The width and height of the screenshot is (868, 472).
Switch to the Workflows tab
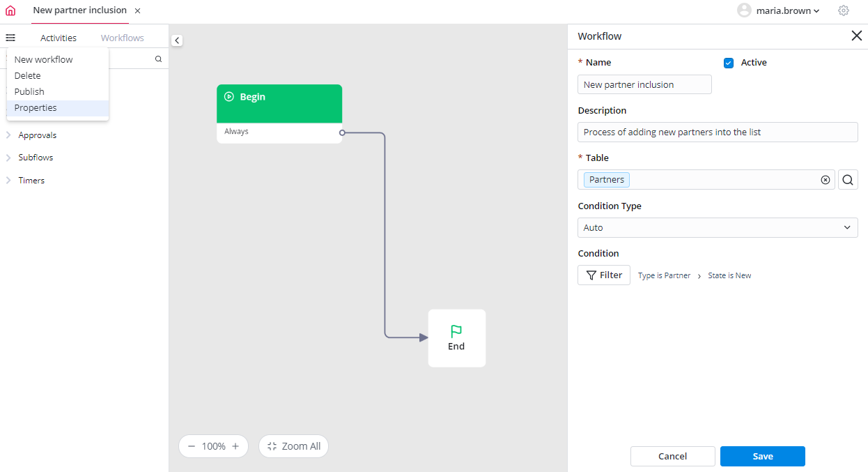123,38
